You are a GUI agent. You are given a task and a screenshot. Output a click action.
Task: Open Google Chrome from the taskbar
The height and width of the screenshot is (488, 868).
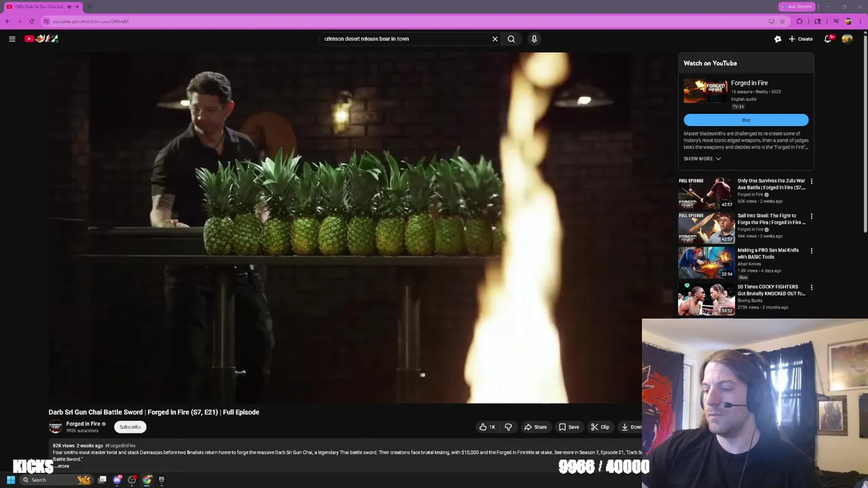[x=147, y=480]
